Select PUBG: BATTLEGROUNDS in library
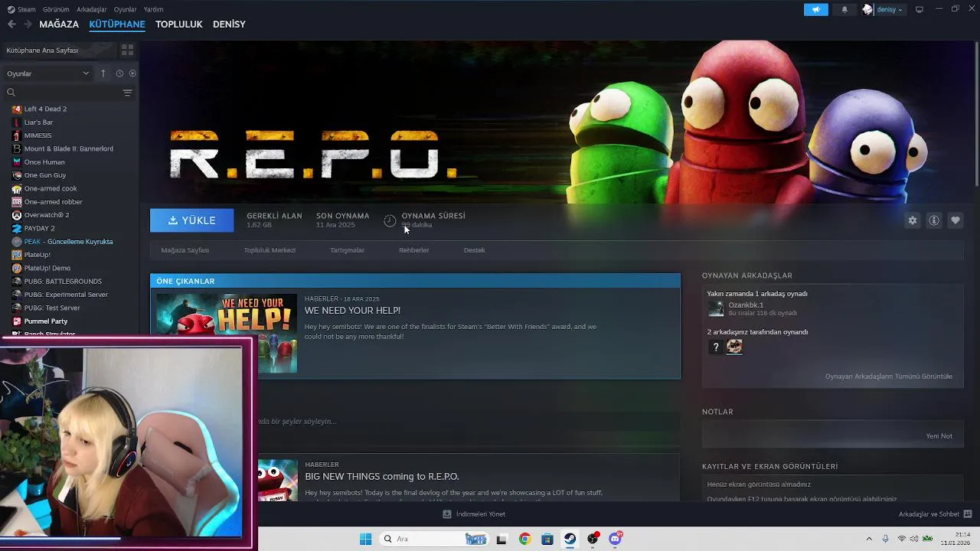This screenshot has height=551, width=980. click(x=63, y=282)
